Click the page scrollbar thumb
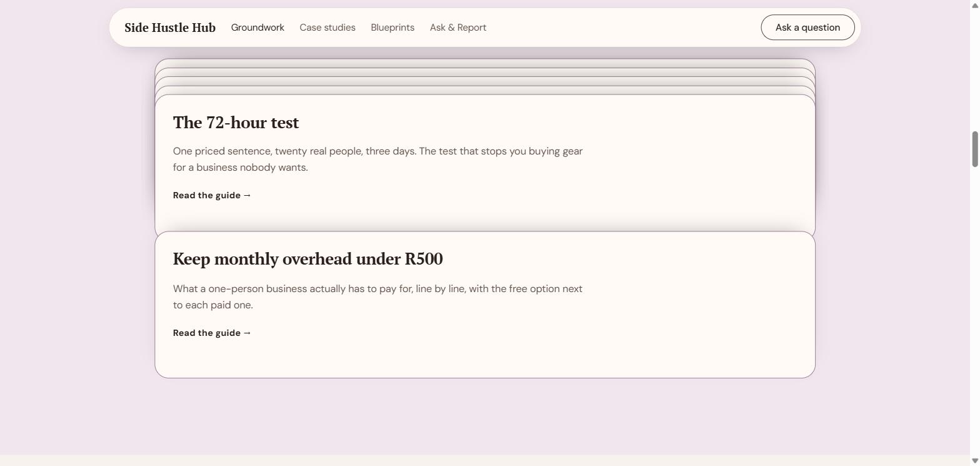The height and width of the screenshot is (466, 980). (974, 149)
